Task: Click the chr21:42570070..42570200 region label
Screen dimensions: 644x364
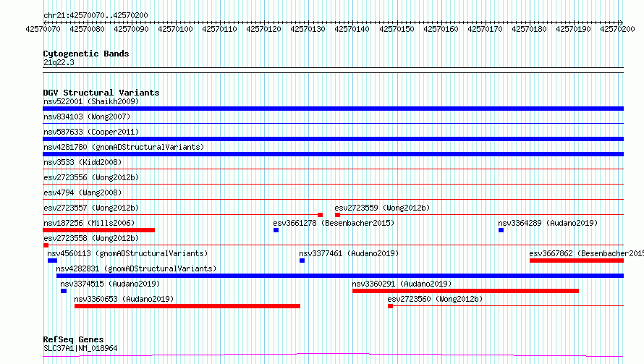Action: (96, 16)
